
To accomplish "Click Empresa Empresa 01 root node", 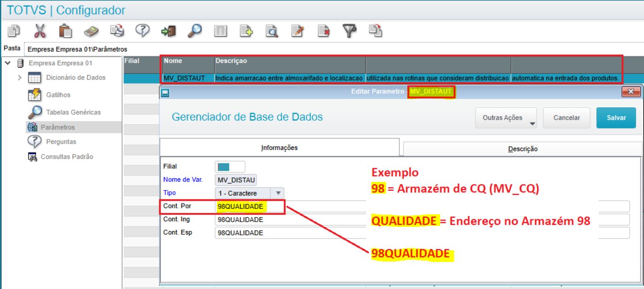I will pos(60,63).
